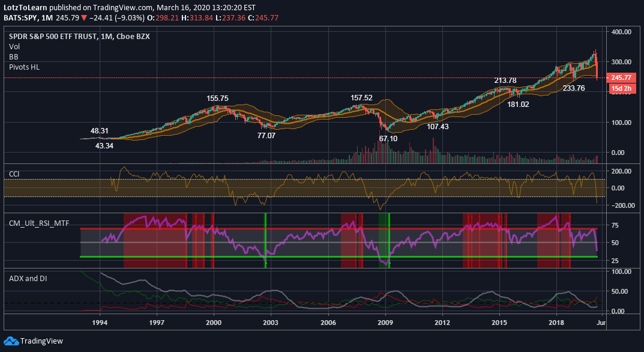Select the Vol indicator label
This screenshot has height=352, width=644.
click(x=14, y=47)
